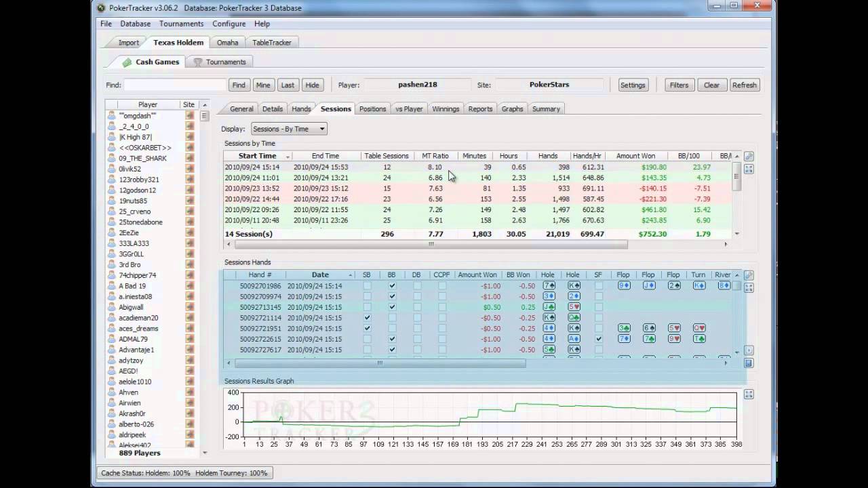The height and width of the screenshot is (488, 868).
Task: Sort session hands by the Date column header
Action: coord(320,275)
